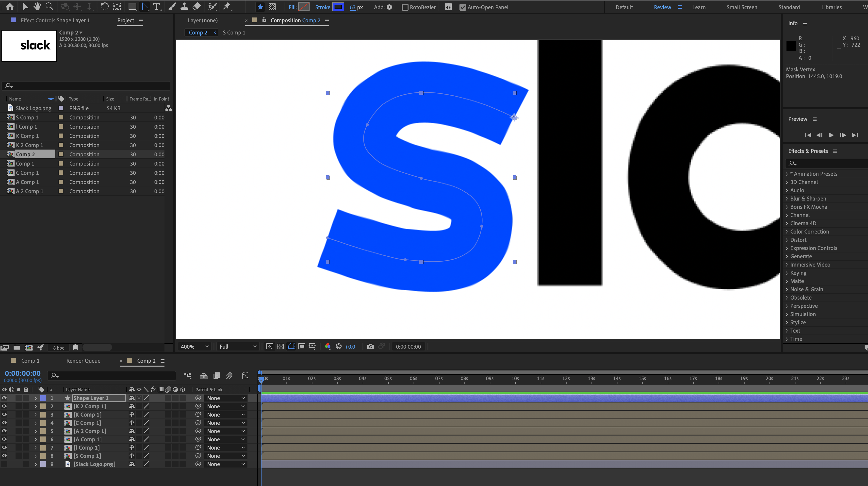Click the trash delete icon in Project panel

(x=75, y=347)
